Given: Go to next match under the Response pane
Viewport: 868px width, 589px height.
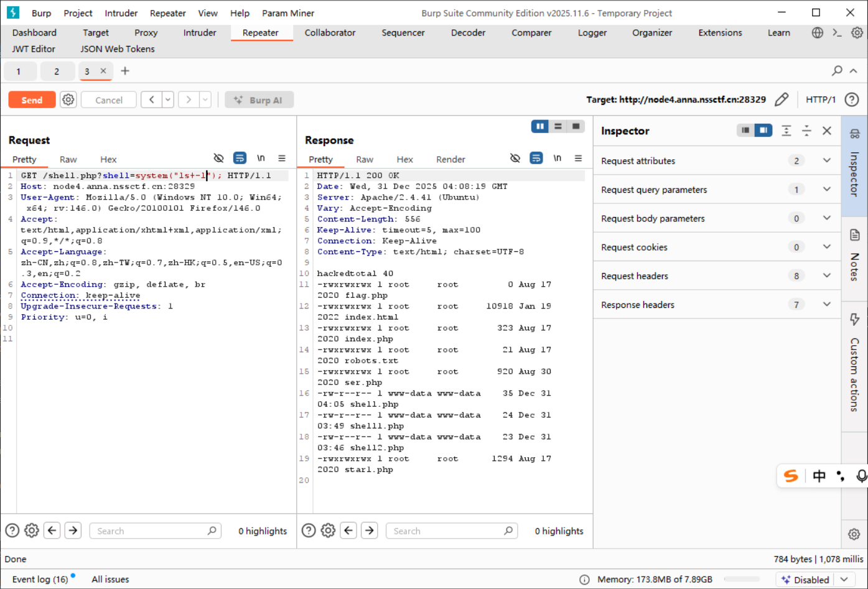Looking at the screenshot, I should click(370, 531).
